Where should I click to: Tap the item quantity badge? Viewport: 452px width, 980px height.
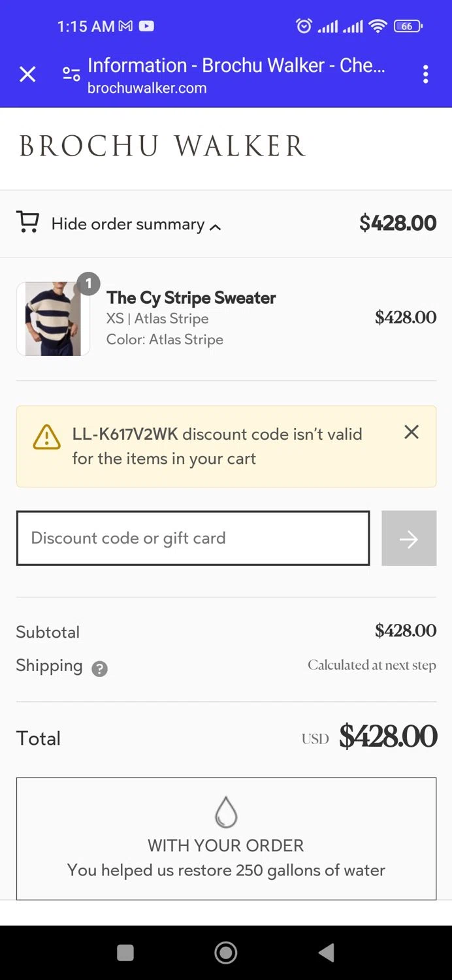point(88,284)
